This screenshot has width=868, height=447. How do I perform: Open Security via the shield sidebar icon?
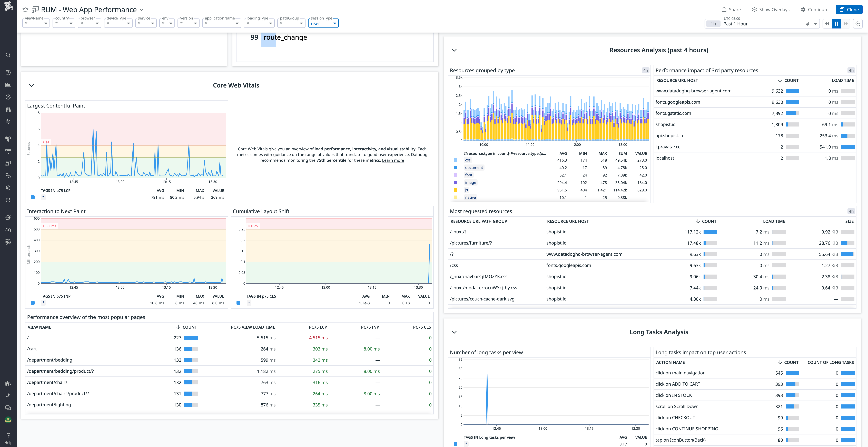8,188
